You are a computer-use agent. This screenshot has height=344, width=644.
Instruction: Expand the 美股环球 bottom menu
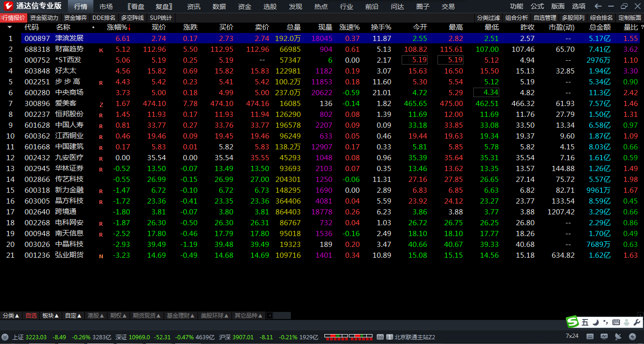click(x=215, y=316)
